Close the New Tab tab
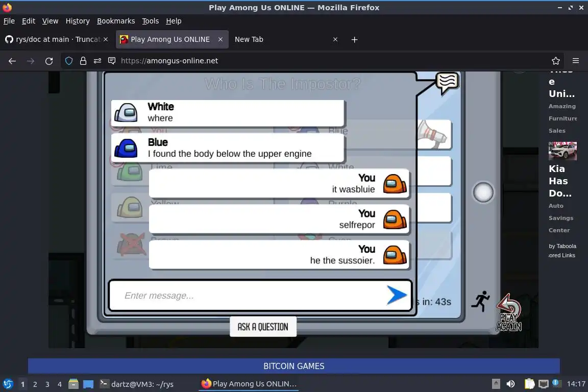Viewport: 588px width, 392px height. [335, 39]
